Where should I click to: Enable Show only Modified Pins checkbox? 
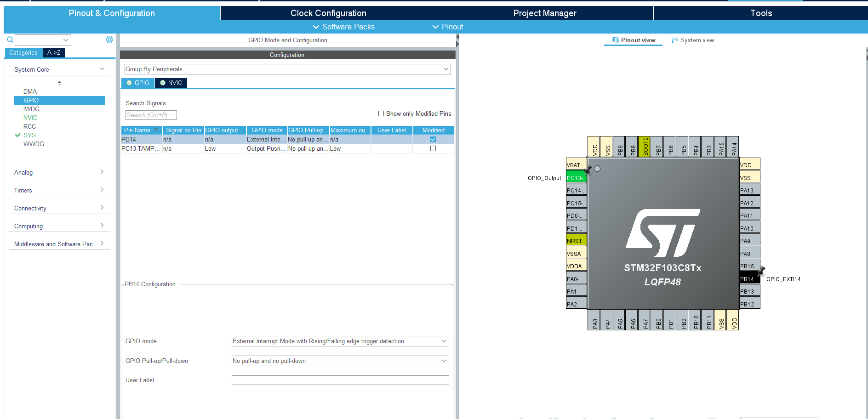[381, 113]
